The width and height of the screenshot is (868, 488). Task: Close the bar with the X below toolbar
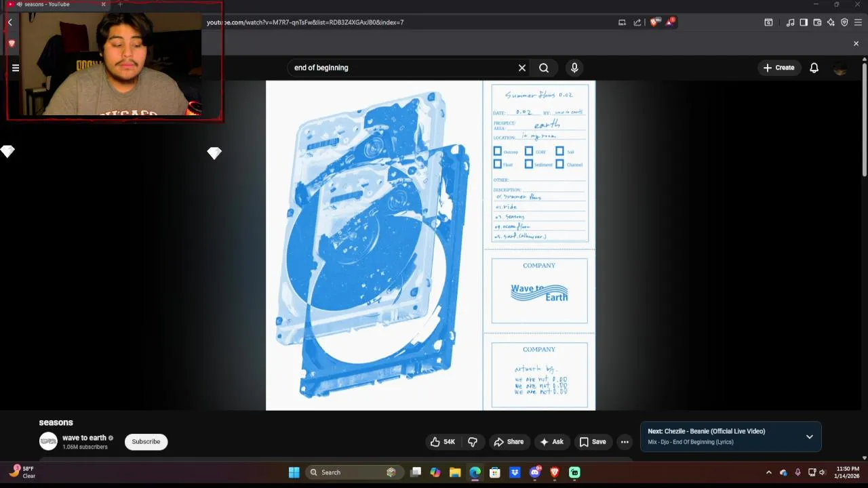pyautogui.click(x=856, y=43)
